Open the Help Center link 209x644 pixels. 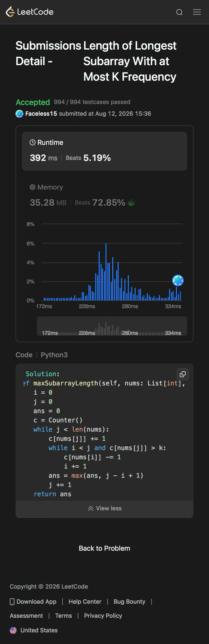coord(85,601)
